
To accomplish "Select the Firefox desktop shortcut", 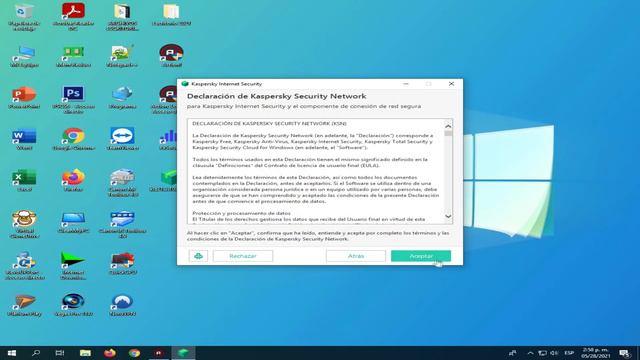I will click(x=73, y=180).
